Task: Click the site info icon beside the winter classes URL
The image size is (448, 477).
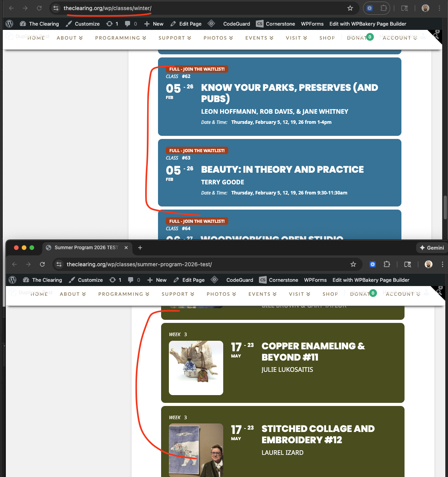Action: 56,8
